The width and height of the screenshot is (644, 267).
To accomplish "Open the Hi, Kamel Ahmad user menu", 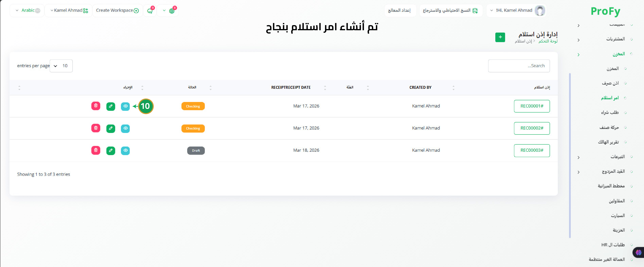I will [516, 11].
